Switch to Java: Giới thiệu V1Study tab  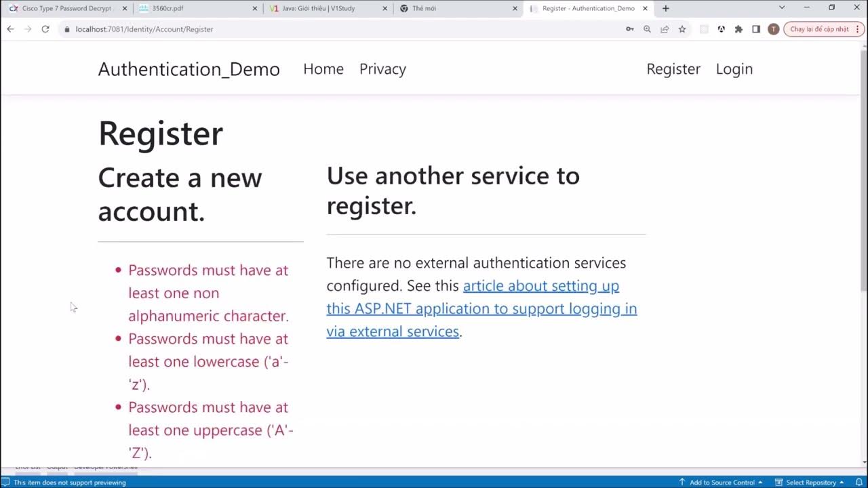pos(327,8)
